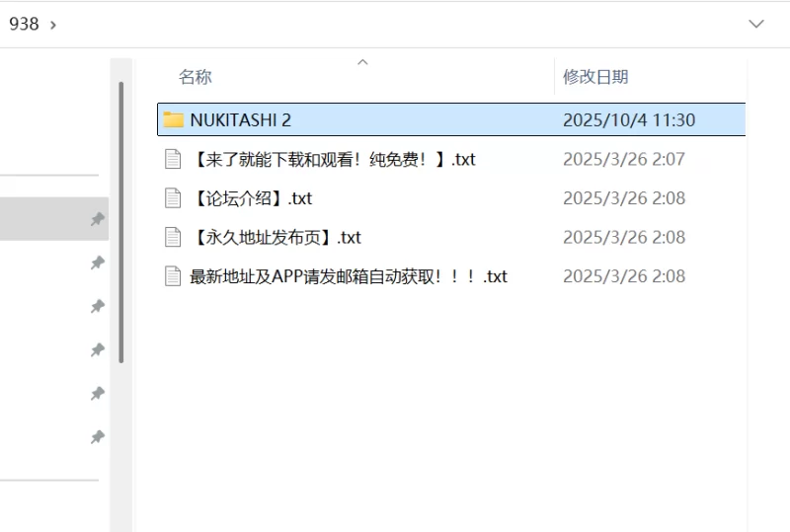Click the file icon beside 【永久地址发布页】.txt
This screenshot has width=790, height=532.
(173, 237)
